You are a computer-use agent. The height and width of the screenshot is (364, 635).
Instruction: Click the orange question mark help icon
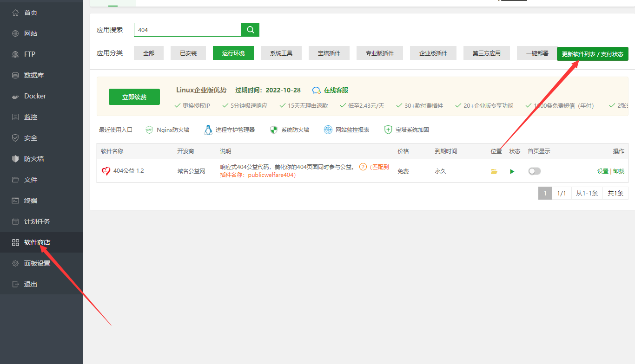[363, 167]
